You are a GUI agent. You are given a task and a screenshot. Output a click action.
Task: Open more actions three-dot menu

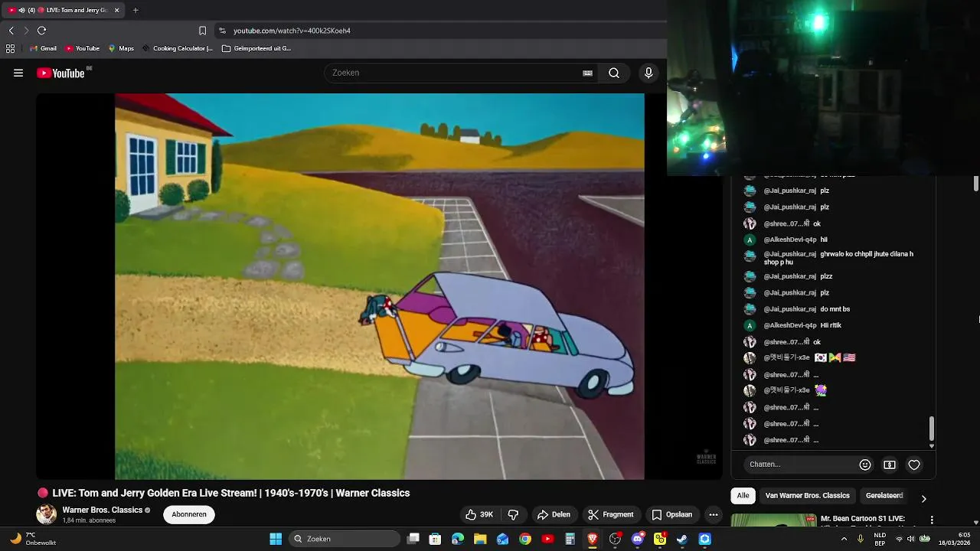(714, 514)
